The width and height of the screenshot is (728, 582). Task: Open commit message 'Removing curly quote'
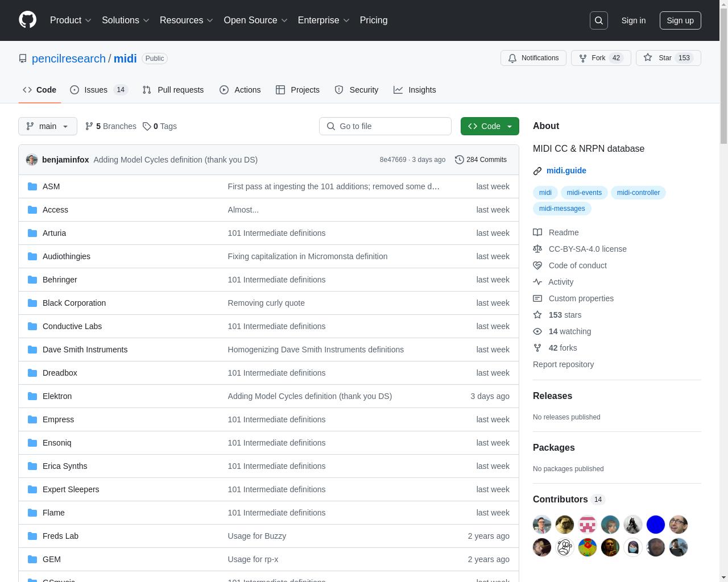pos(266,303)
